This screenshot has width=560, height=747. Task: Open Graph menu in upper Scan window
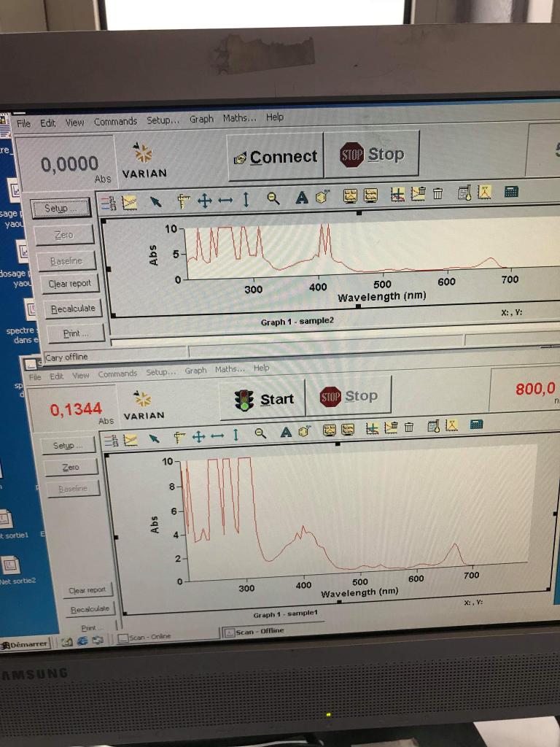201,119
